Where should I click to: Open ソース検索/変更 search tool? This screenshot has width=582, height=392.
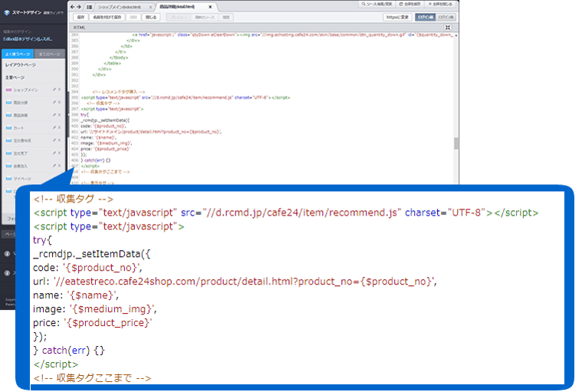(x=376, y=4)
